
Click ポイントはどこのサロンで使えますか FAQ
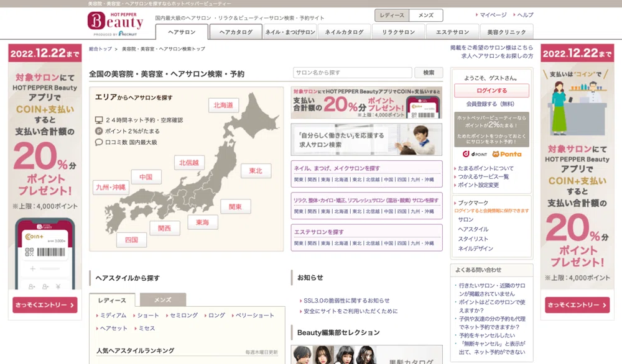click(x=492, y=306)
